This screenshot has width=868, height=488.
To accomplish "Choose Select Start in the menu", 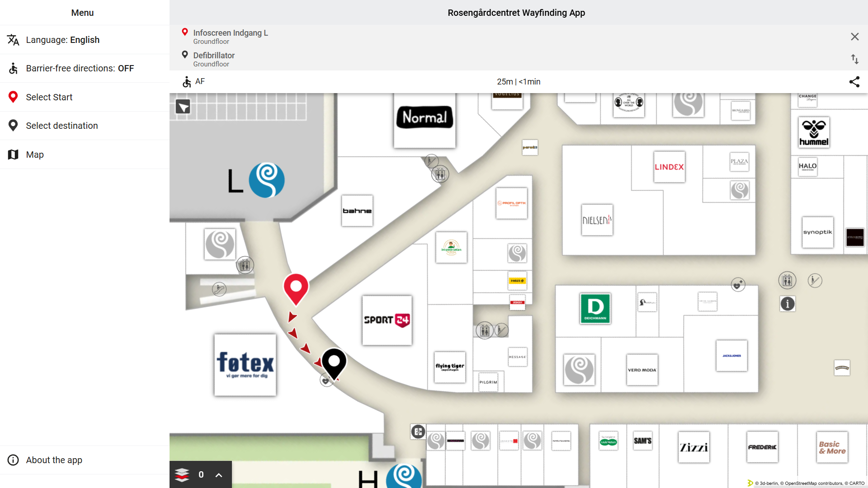I will [x=85, y=97].
